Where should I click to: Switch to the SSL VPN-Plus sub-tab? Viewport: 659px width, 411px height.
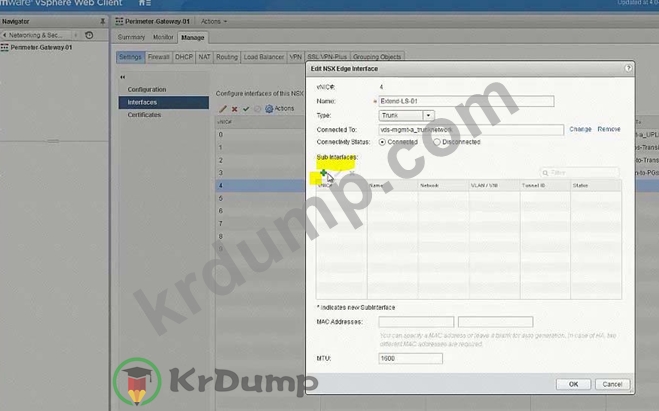tap(327, 57)
